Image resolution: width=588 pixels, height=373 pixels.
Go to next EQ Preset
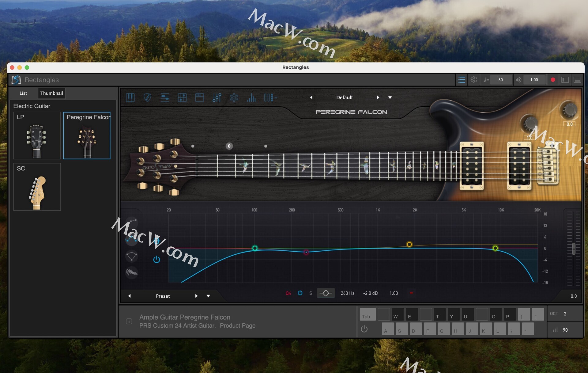[196, 296]
